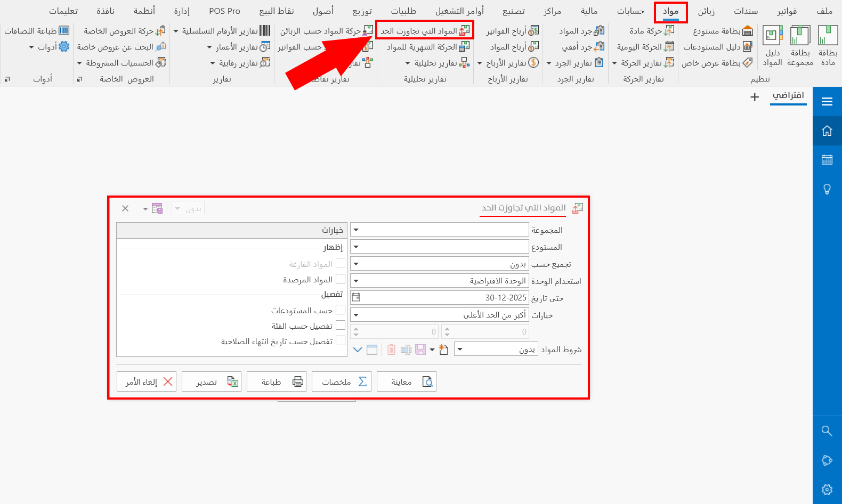The width and height of the screenshot is (842, 504).
Task: Click the طباعة print button
Action: (277, 381)
